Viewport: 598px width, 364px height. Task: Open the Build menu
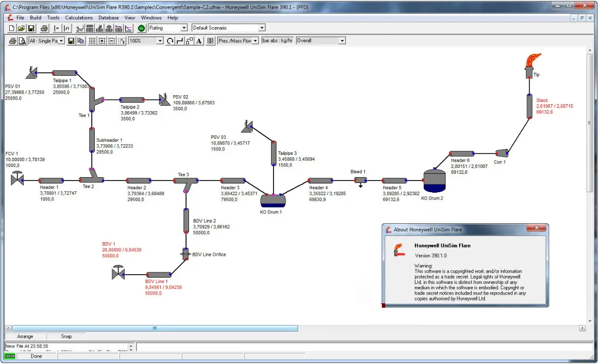point(35,17)
